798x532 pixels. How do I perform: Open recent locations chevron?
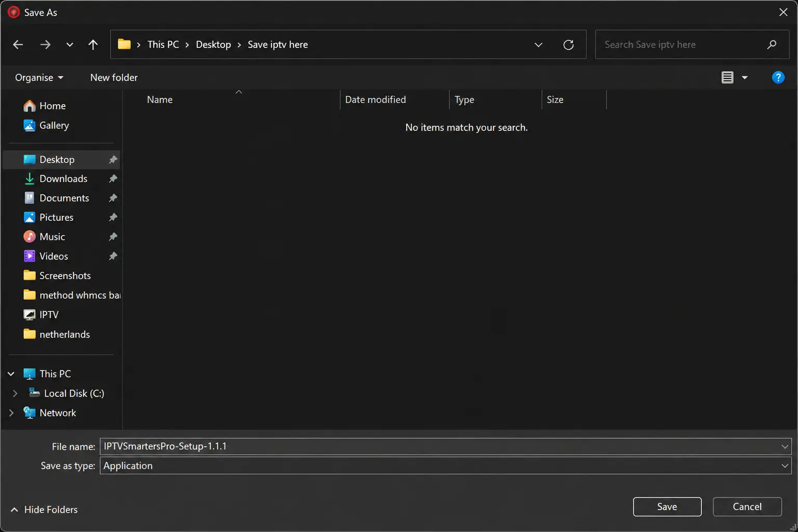click(x=70, y=45)
